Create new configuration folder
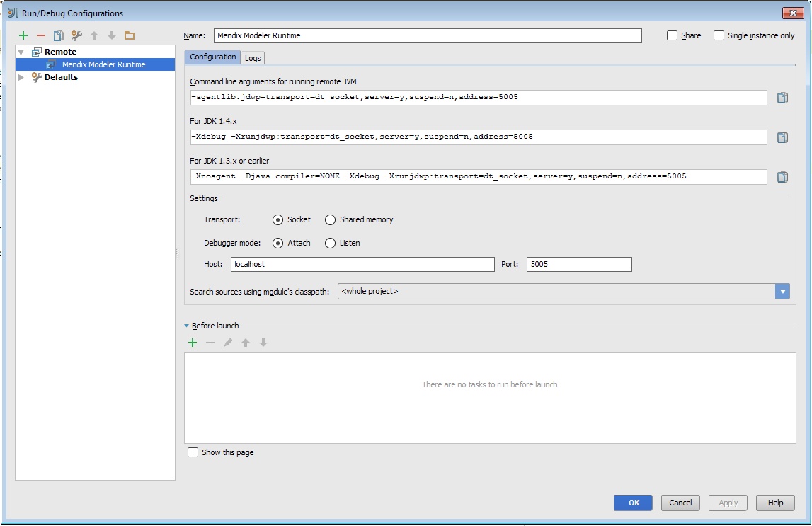 (x=130, y=35)
